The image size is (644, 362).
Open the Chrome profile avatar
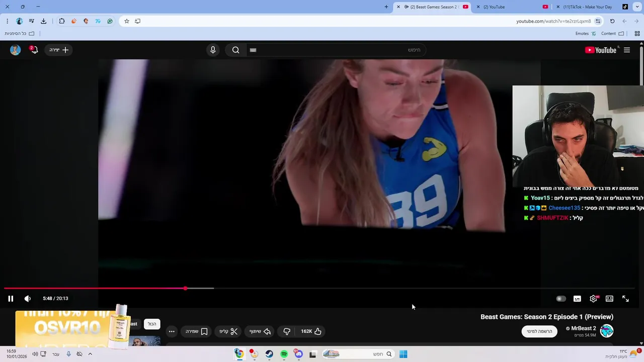pos(19,21)
